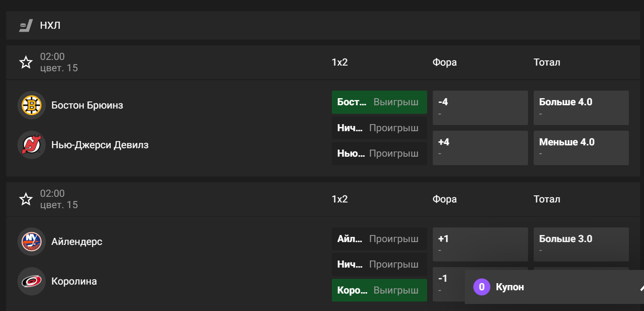The width and height of the screenshot is (644, 311).
Task: Open the Бостон Брюинз team link
Action: click(x=87, y=105)
